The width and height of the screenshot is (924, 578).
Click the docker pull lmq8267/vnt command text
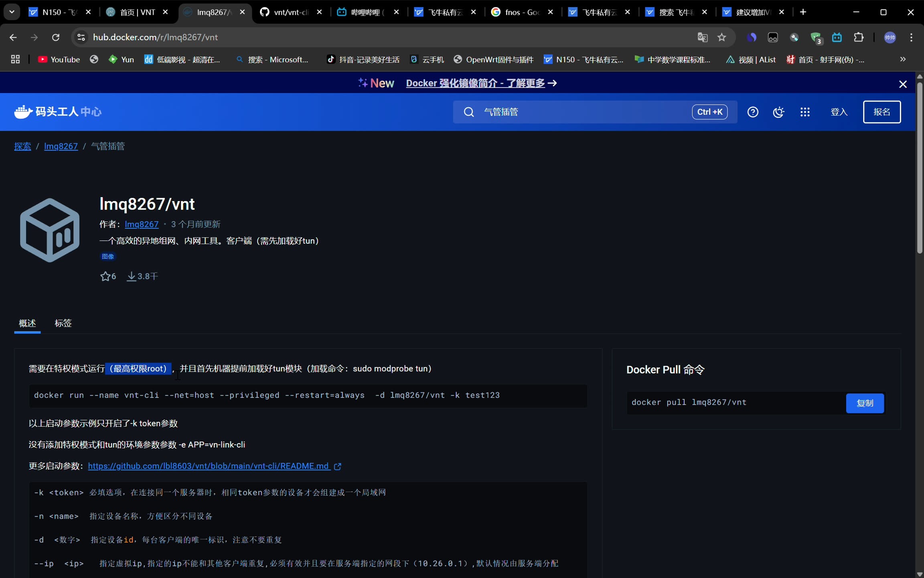click(689, 403)
